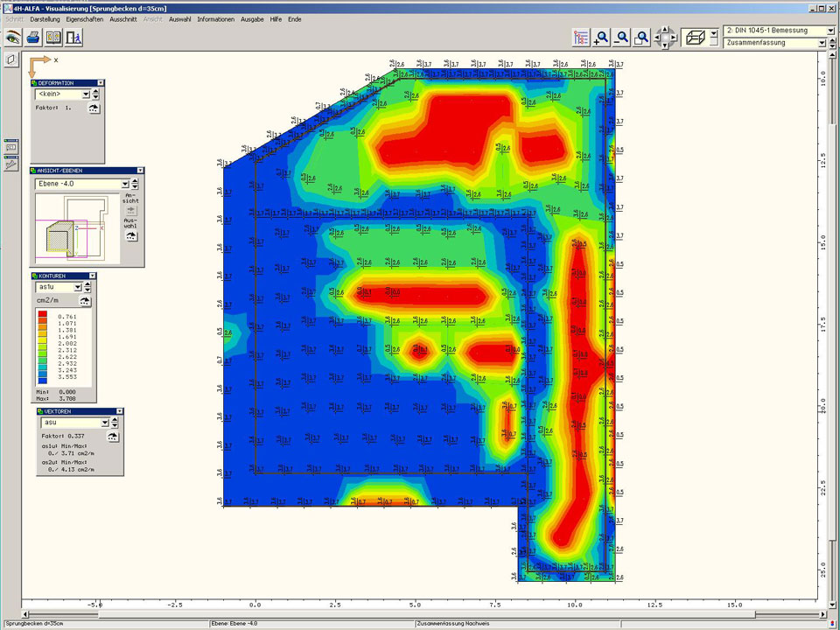Click the zoom out magnifier icon
This screenshot has height=630, width=840.
tap(622, 38)
